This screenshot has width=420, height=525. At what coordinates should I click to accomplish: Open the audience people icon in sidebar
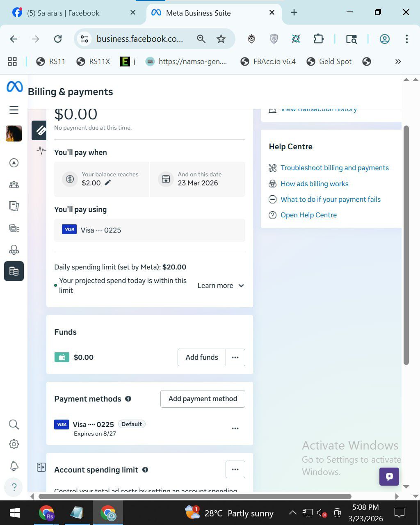pos(14,185)
